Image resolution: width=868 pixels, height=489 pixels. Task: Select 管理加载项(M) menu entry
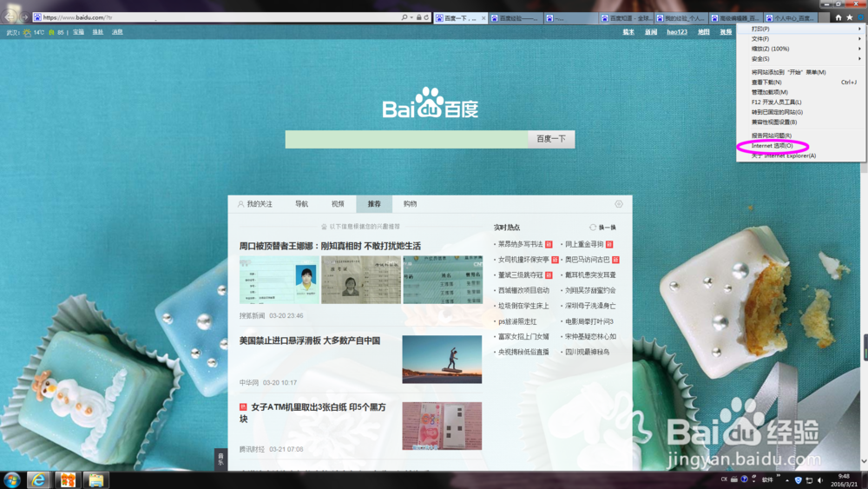[x=801, y=92]
